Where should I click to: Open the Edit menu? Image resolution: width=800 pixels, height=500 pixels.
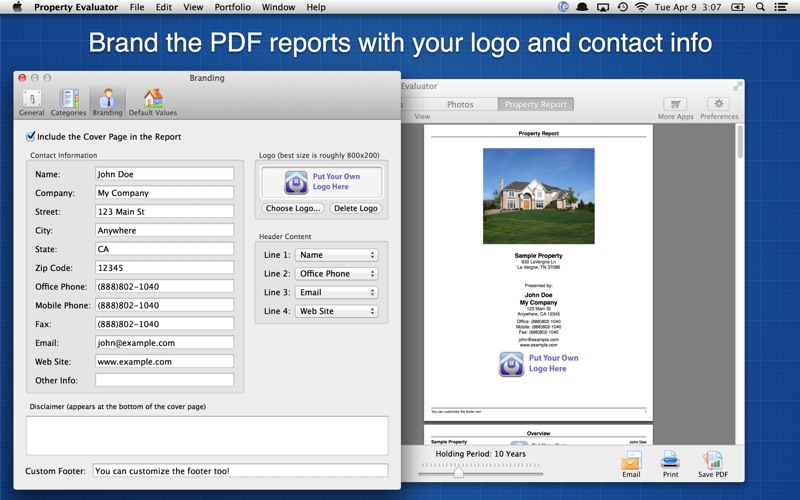[x=164, y=7]
